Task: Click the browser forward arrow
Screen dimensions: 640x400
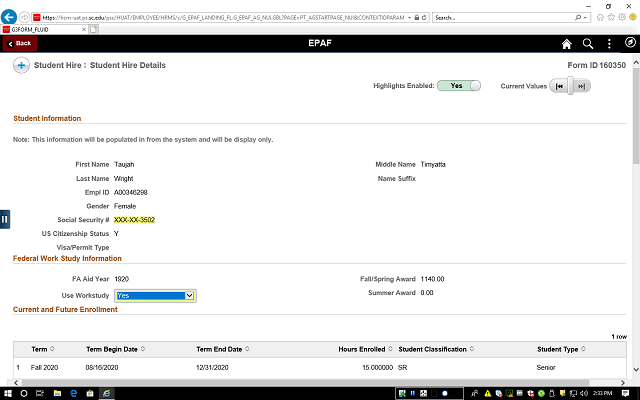Action: coord(24,18)
